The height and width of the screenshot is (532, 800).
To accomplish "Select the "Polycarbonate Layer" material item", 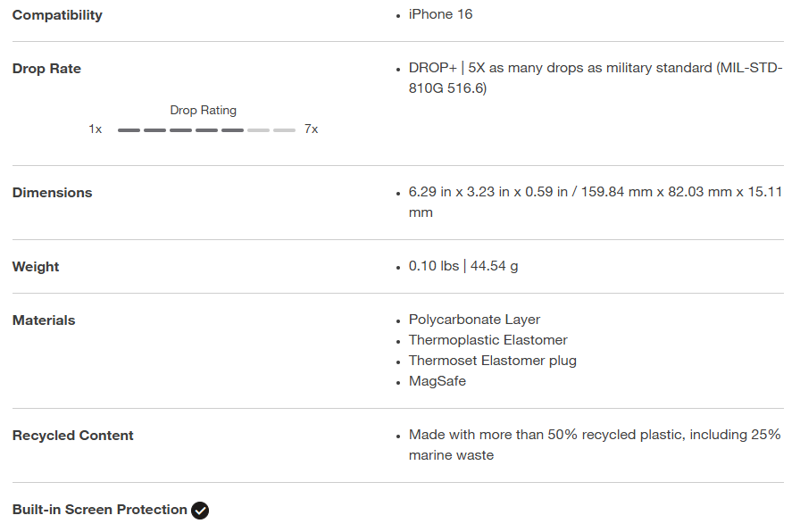I will point(474,320).
